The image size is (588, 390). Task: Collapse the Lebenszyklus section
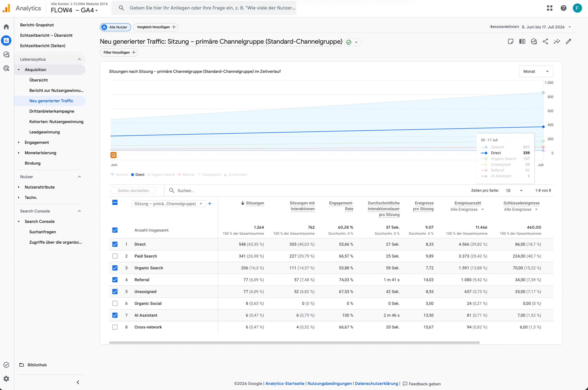[50, 59]
